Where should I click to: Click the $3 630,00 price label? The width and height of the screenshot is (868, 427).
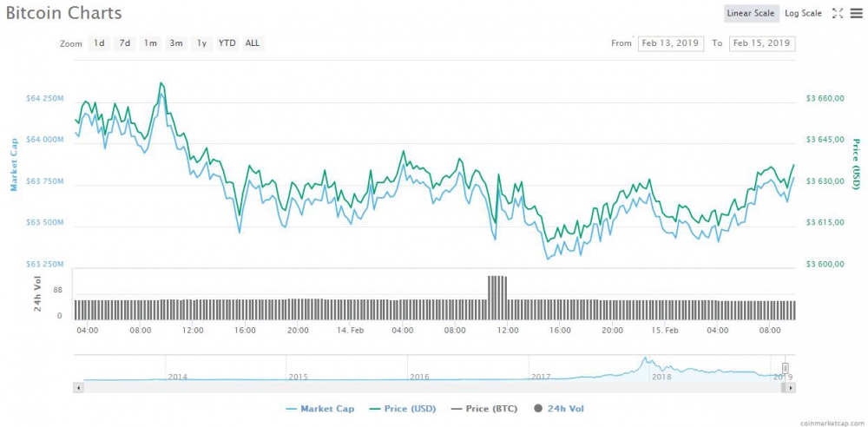point(825,181)
